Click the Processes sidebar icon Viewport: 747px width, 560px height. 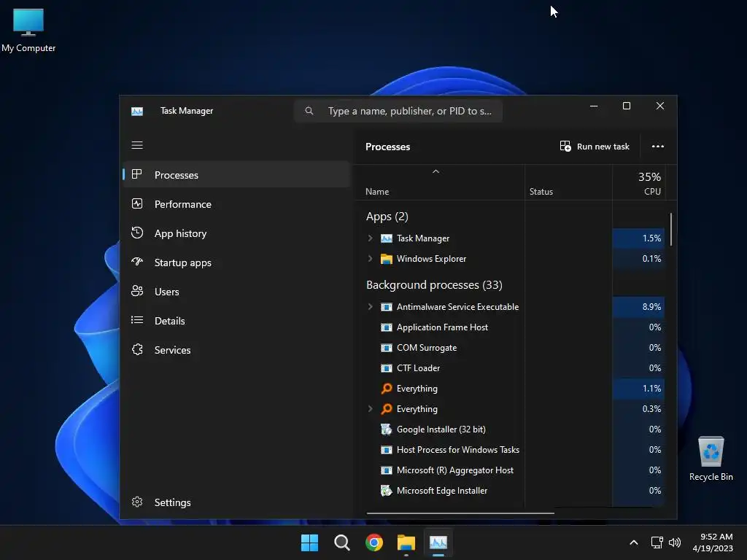point(136,174)
